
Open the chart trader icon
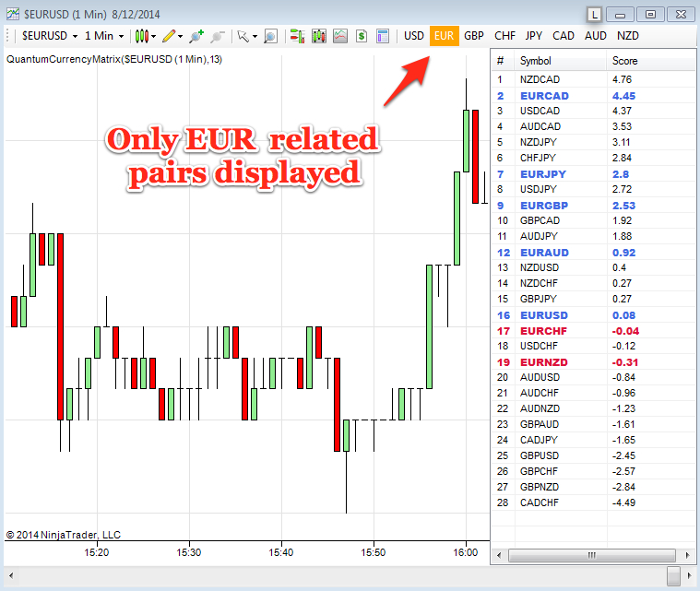coord(297,36)
